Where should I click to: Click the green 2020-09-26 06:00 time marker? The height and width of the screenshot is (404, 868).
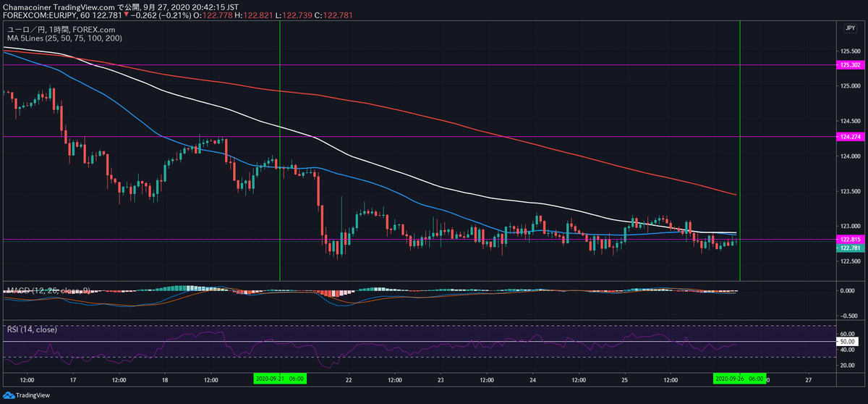tap(739, 378)
